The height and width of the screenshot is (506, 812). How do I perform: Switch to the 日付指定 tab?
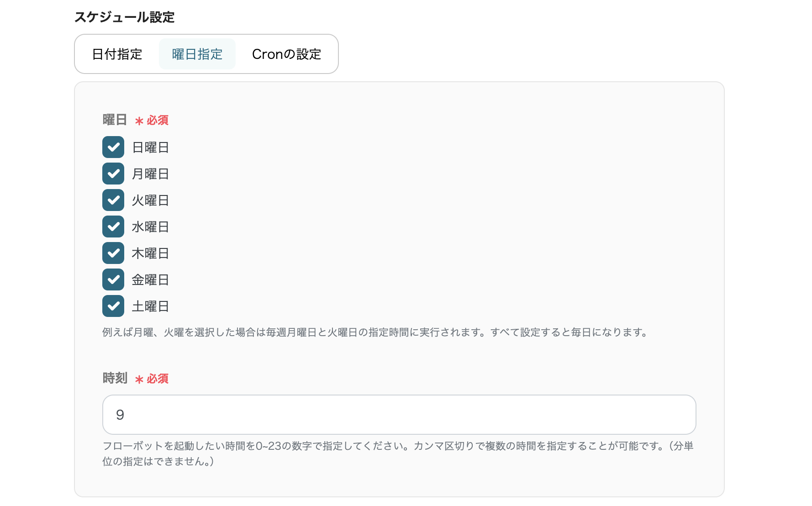117,54
